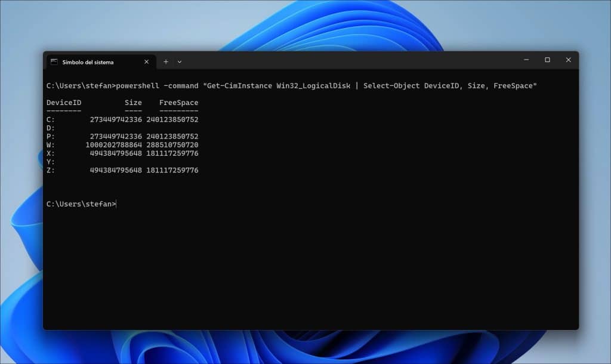Click size 273449742336 in the C: row
The width and height of the screenshot is (611, 364).
116,120
